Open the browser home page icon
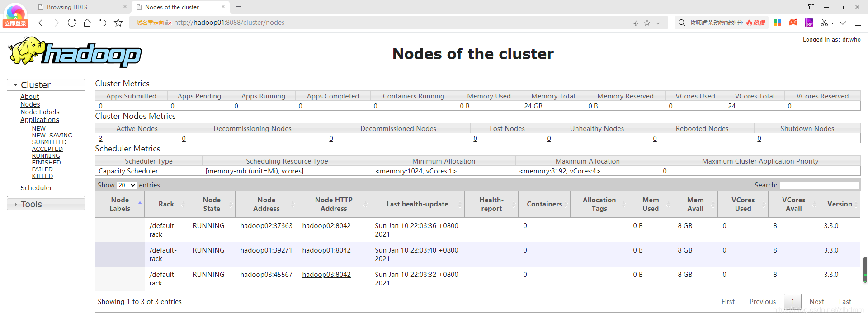Viewport: 868px width, 318px height. pos(87,23)
